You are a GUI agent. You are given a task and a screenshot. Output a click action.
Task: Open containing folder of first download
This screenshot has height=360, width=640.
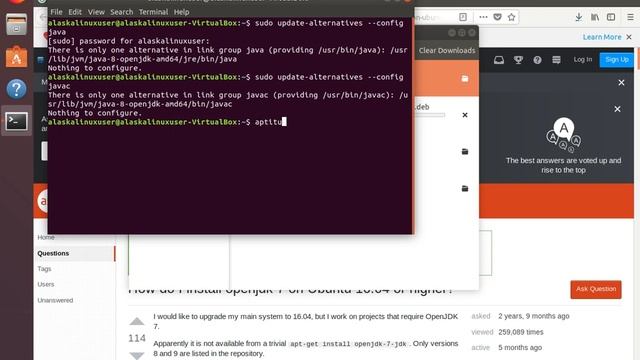[x=465, y=78]
